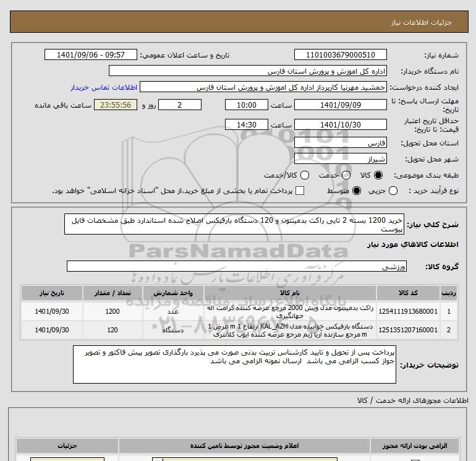This screenshot has height=461, width=476.
Task: Click the delivery province field فارس
Action: coord(340,142)
